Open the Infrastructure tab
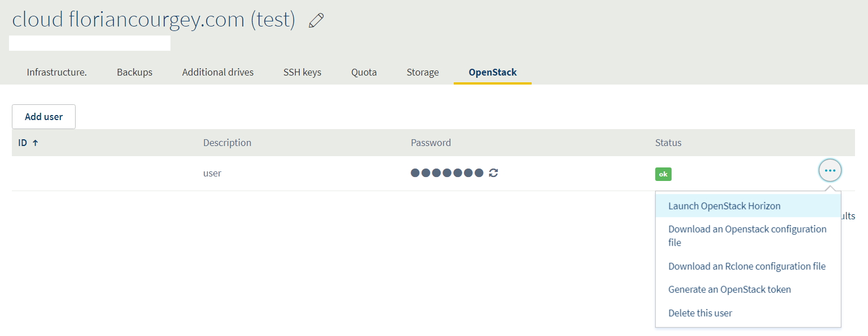868x336 pixels. [57, 72]
